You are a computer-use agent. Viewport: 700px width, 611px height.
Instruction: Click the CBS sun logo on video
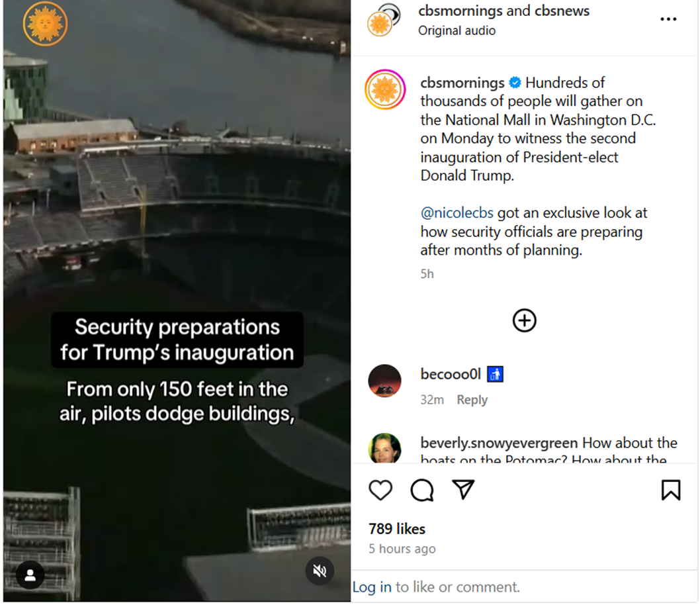pos(45,23)
